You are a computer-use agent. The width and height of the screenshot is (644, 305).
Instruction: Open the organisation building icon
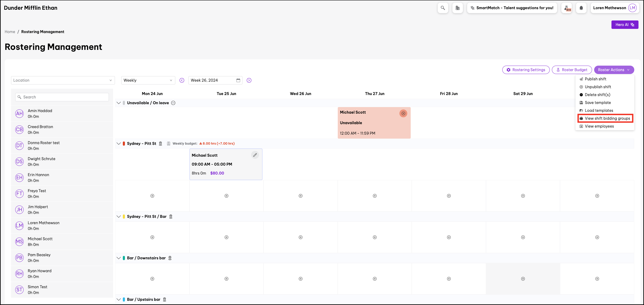click(457, 8)
